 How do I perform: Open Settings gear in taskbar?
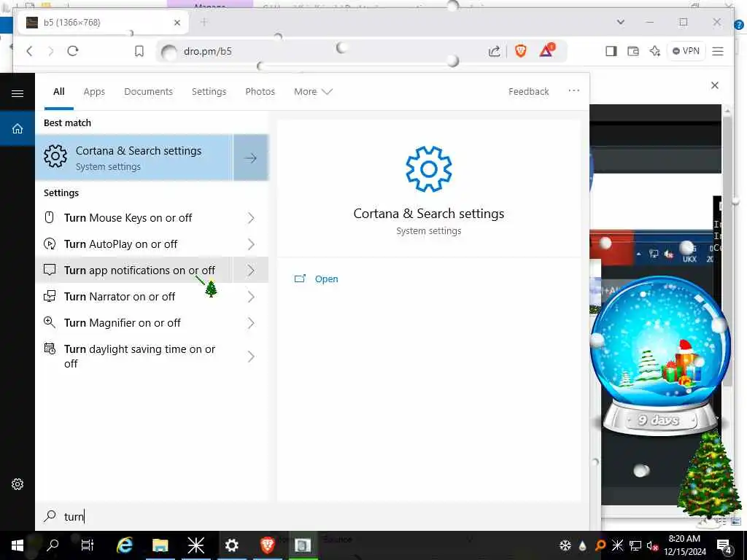pyautogui.click(x=231, y=545)
